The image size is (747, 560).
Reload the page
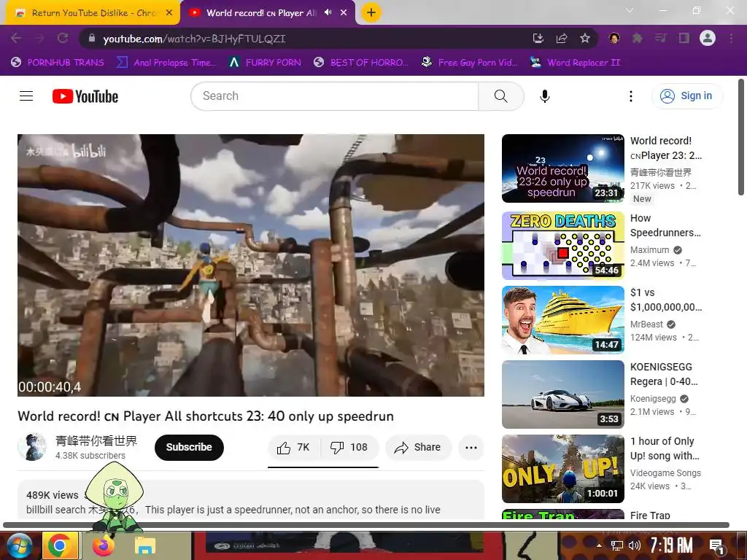point(63,38)
